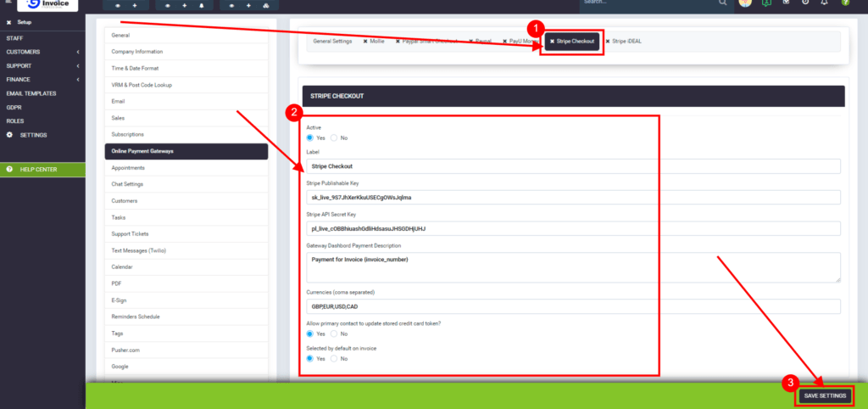Click the Stripe API Secret Key field
This screenshot has height=409, width=868.
[x=574, y=228]
